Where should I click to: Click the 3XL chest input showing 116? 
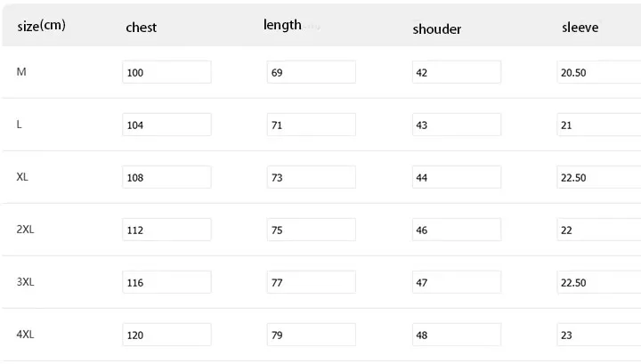click(166, 282)
